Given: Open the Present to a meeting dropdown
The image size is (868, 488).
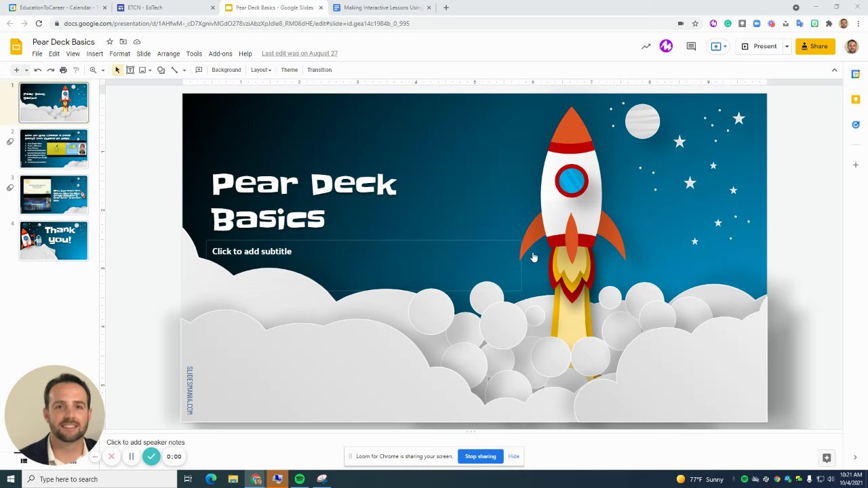Looking at the screenshot, I should [x=718, y=47].
